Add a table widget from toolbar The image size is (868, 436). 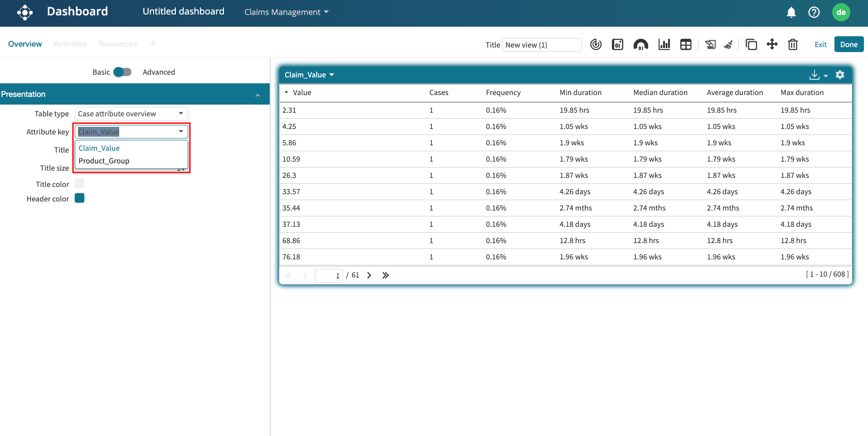point(686,44)
